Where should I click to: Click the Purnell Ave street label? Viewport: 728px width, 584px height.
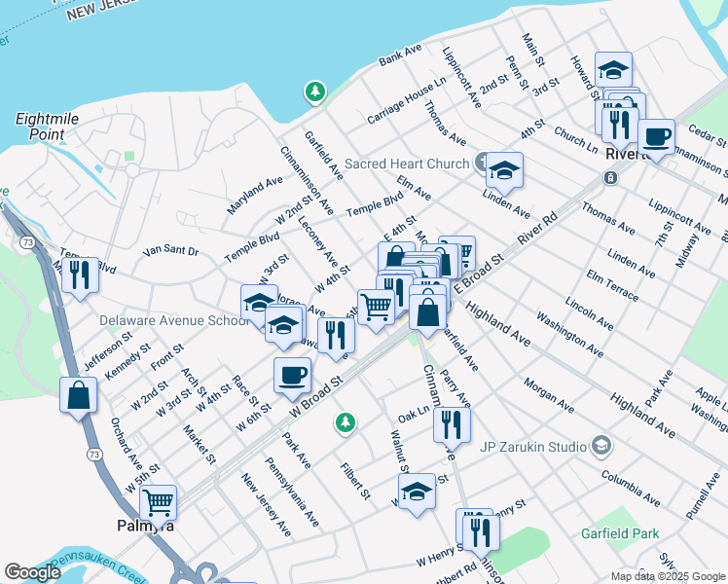point(704,496)
